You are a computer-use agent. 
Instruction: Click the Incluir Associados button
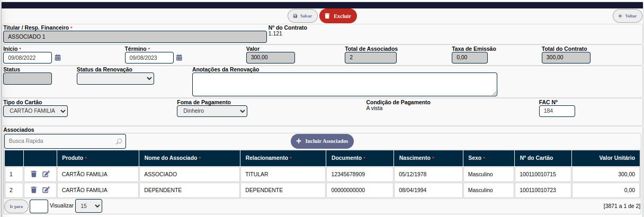[322, 141]
